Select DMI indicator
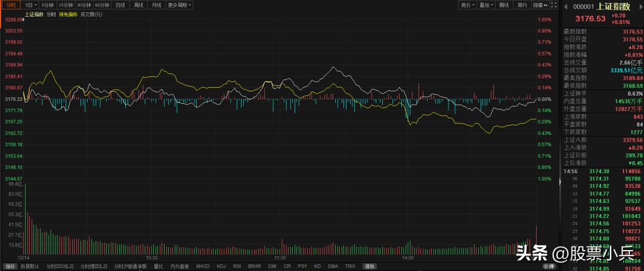This screenshot has width=644, height=271. (x=272, y=266)
